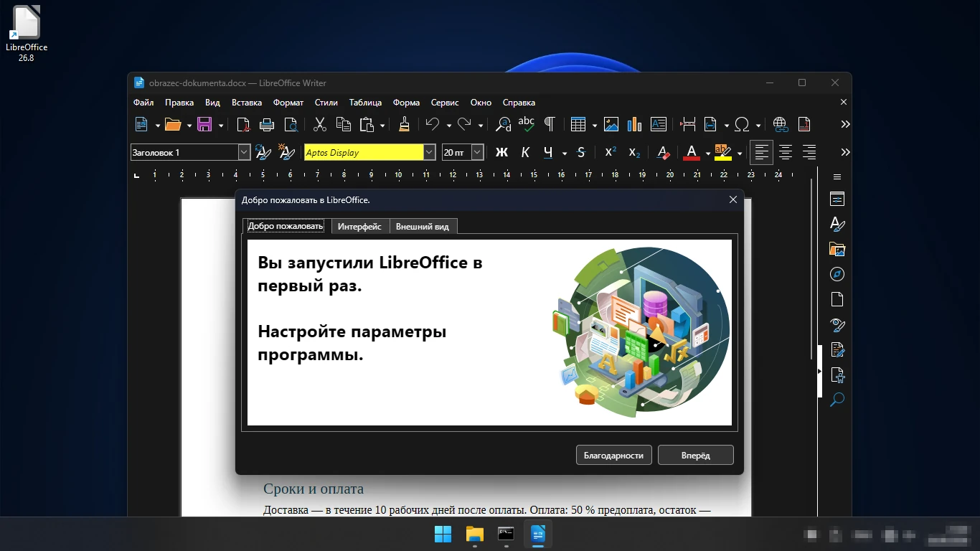Click the Update Selected Style icon
The width and height of the screenshot is (980, 551).
[263, 152]
